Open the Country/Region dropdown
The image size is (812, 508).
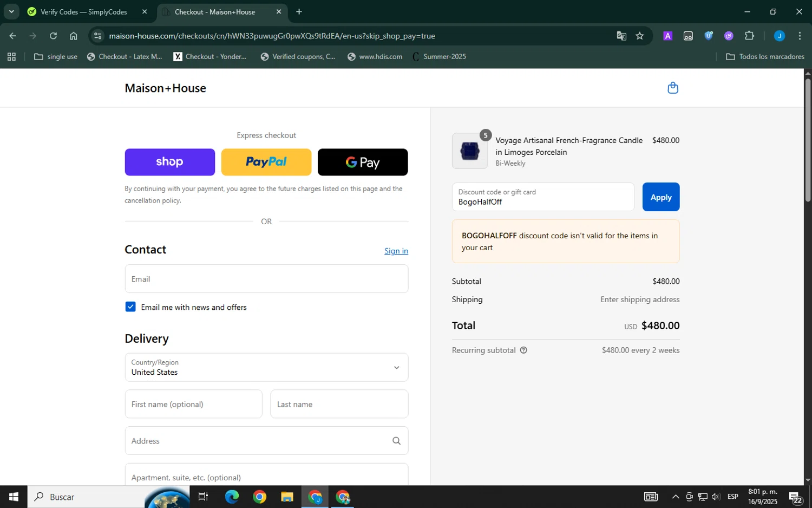pyautogui.click(x=266, y=367)
